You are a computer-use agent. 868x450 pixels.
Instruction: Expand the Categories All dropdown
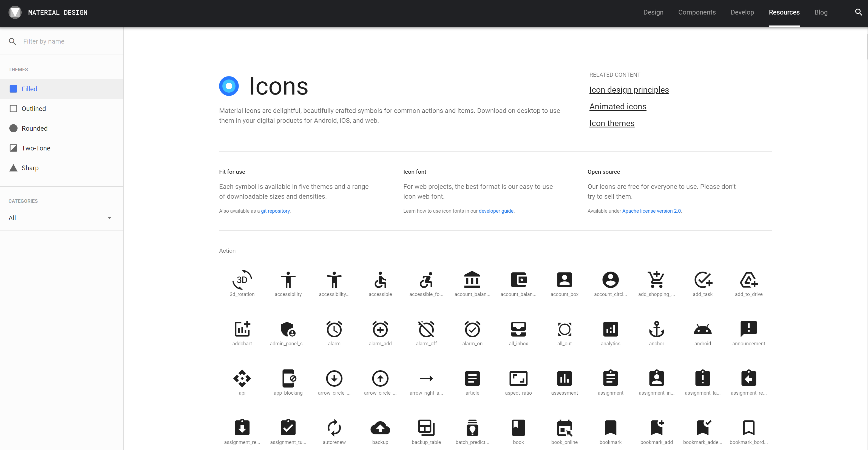[61, 218]
